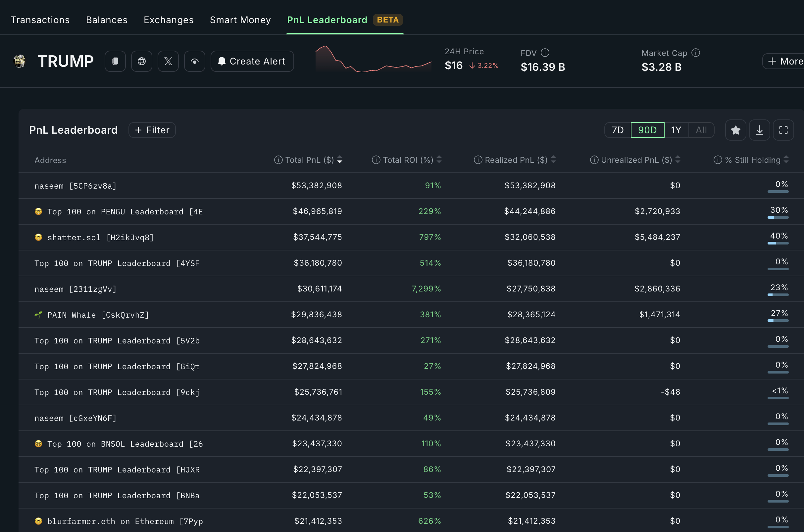Click the Market Cap info icon

(x=696, y=53)
